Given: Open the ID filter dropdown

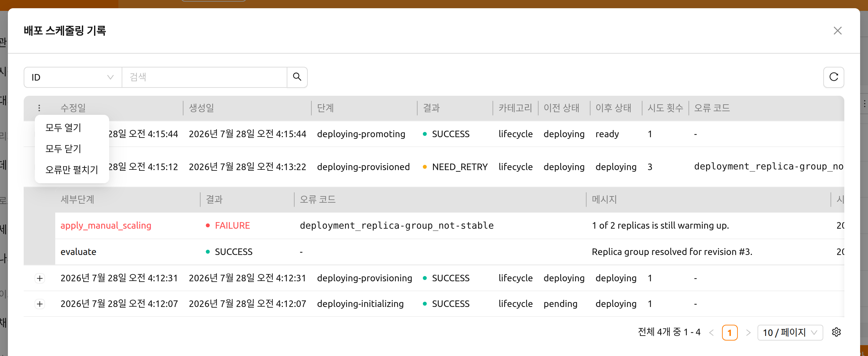Looking at the screenshot, I should [73, 77].
